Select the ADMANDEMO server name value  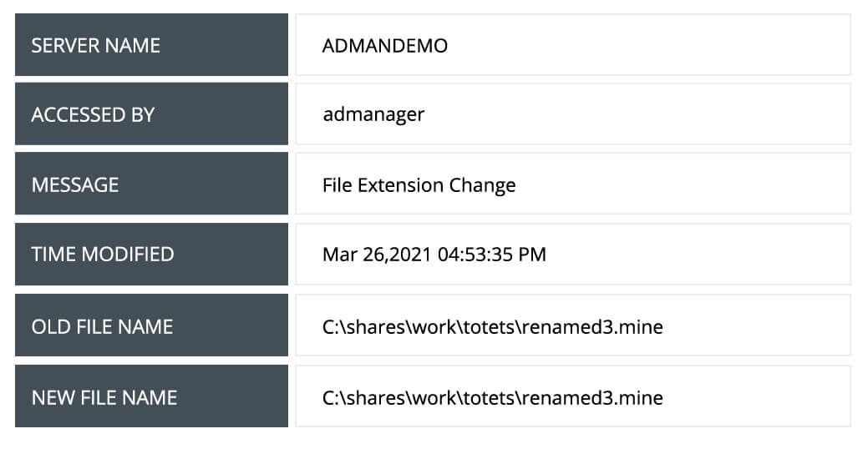click(384, 46)
